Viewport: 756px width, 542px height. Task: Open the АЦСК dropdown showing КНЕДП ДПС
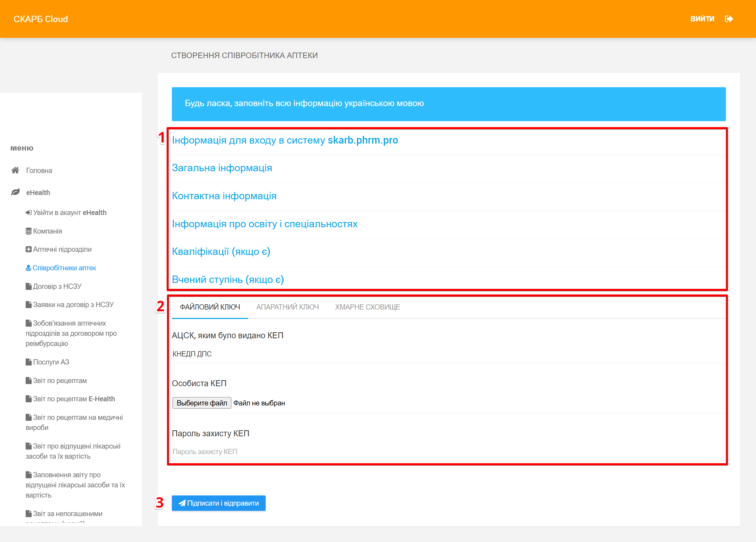pos(448,354)
